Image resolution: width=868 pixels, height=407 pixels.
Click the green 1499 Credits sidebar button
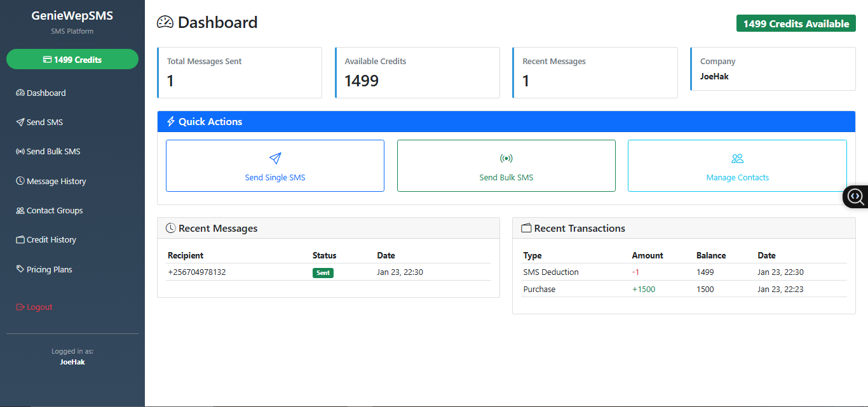[x=72, y=59]
